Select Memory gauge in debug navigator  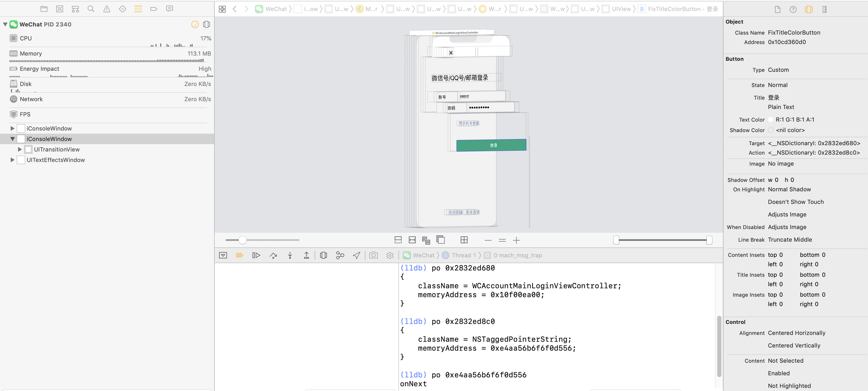(x=31, y=54)
